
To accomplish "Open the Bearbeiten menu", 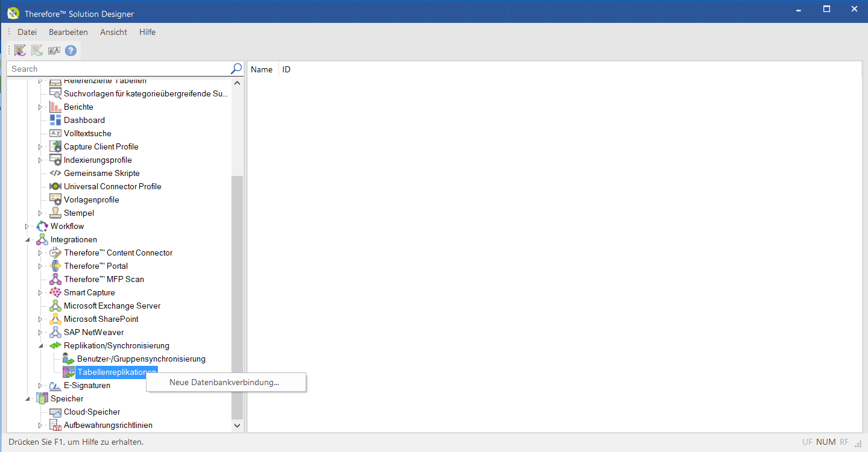I will [x=68, y=32].
